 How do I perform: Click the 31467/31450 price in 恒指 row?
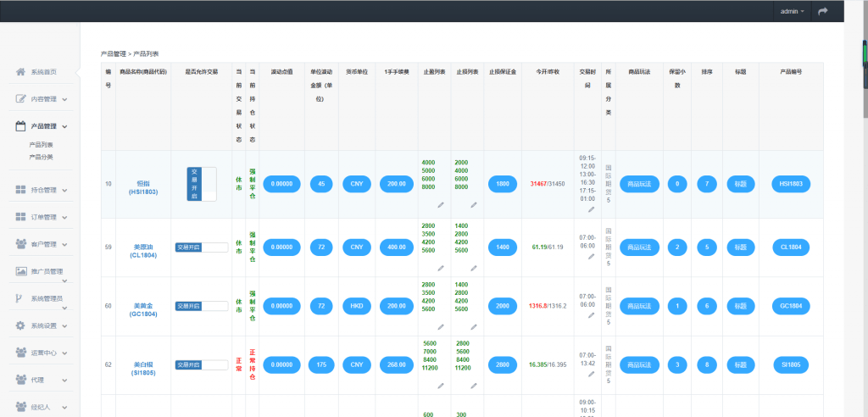pos(547,184)
